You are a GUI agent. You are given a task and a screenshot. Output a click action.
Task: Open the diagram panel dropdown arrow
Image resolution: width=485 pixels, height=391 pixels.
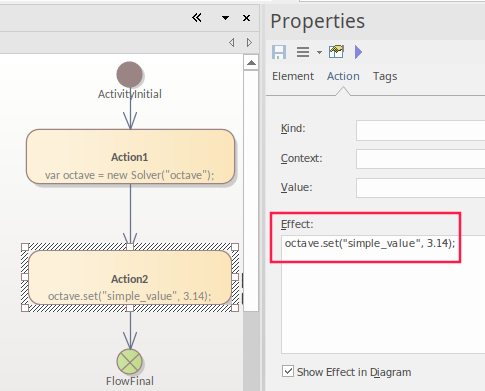pos(225,18)
